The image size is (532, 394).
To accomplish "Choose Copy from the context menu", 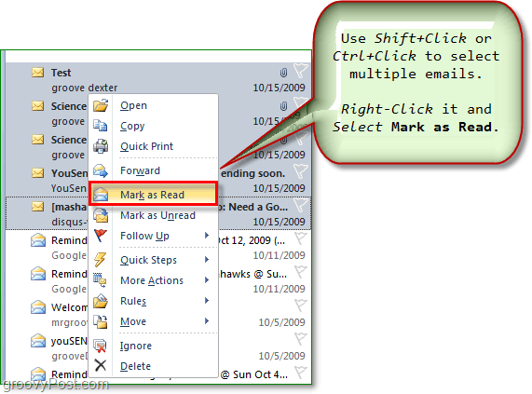I will coord(154,126).
